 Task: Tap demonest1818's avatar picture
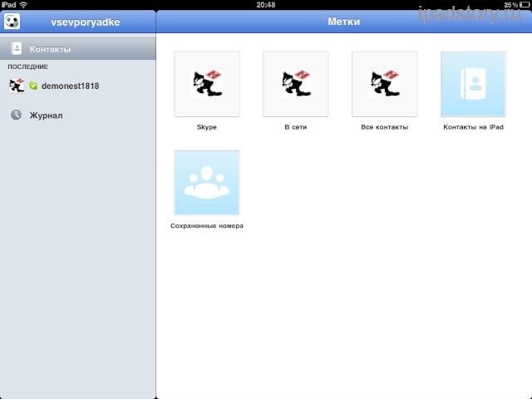click(17, 86)
